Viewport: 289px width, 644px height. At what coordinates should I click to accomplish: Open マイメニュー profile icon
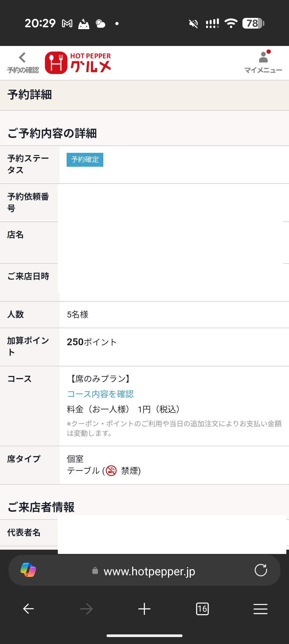click(x=263, y=62)
